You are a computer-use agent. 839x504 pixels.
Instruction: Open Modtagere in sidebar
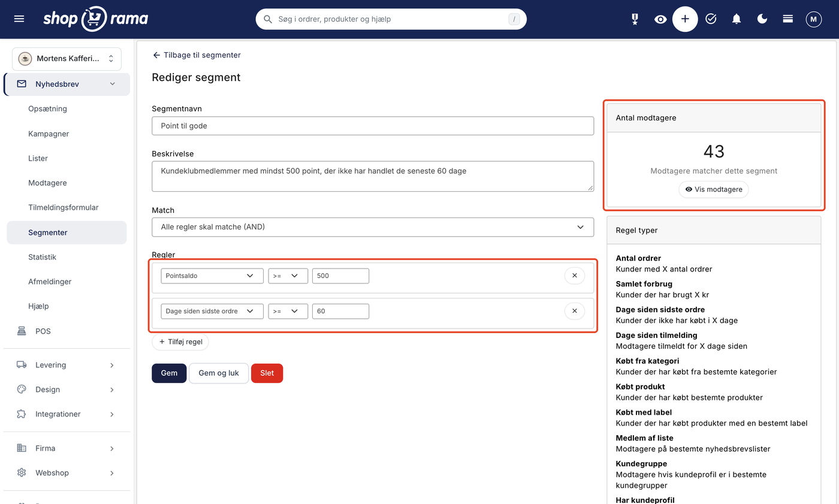click(47, 183)
